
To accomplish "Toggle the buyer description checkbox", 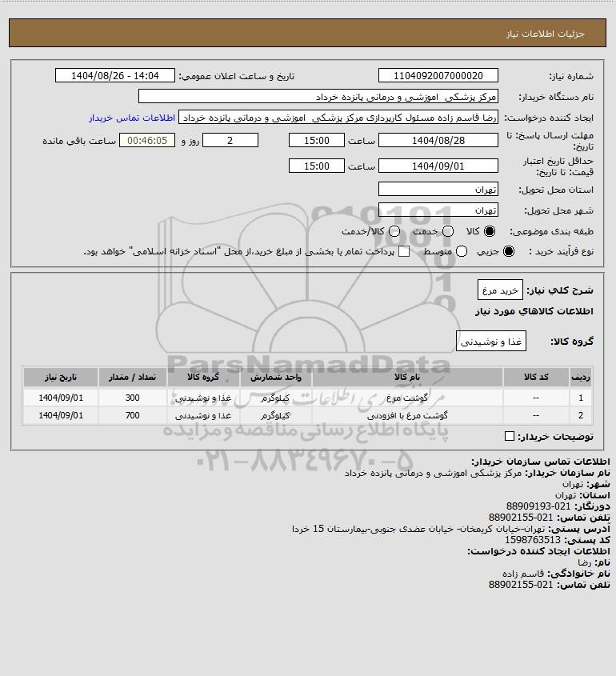I will click(510, 436).
